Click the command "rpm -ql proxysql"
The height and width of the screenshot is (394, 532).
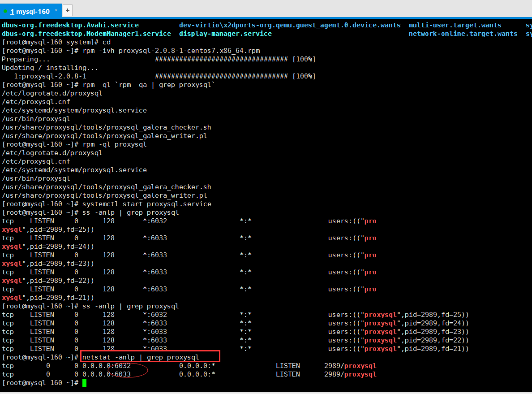click(114, 144)
